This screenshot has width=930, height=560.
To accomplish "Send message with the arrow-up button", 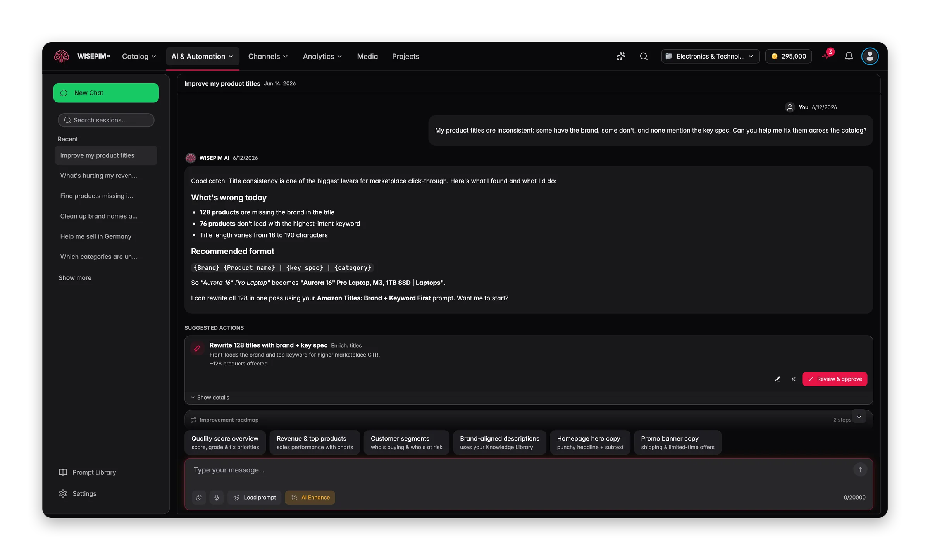I will (860, 469).
